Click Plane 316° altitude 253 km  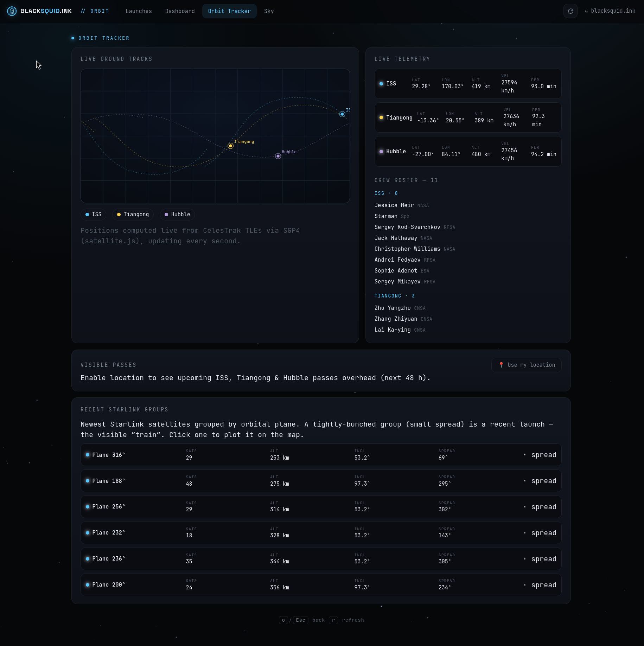(x=280, y=458)
